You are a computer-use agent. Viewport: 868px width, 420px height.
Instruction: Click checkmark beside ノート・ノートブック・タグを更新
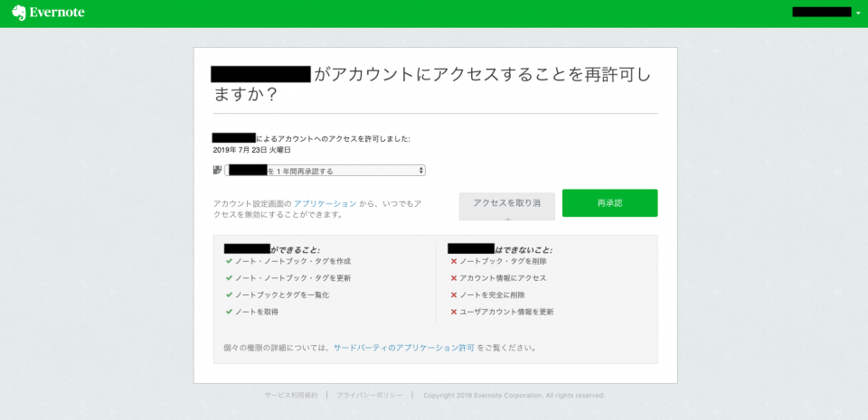click(229, 278)
